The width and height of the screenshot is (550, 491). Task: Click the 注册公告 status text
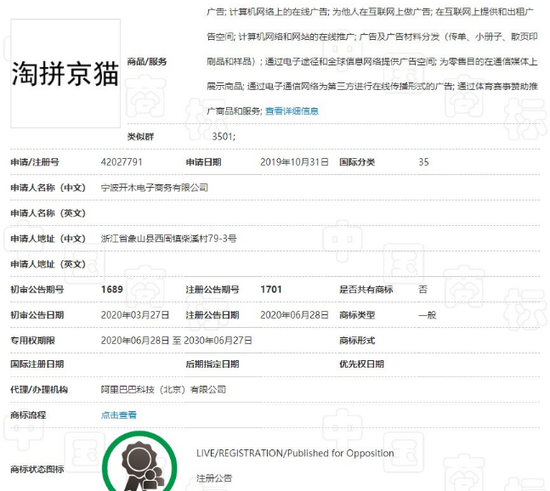coord(214,478)
